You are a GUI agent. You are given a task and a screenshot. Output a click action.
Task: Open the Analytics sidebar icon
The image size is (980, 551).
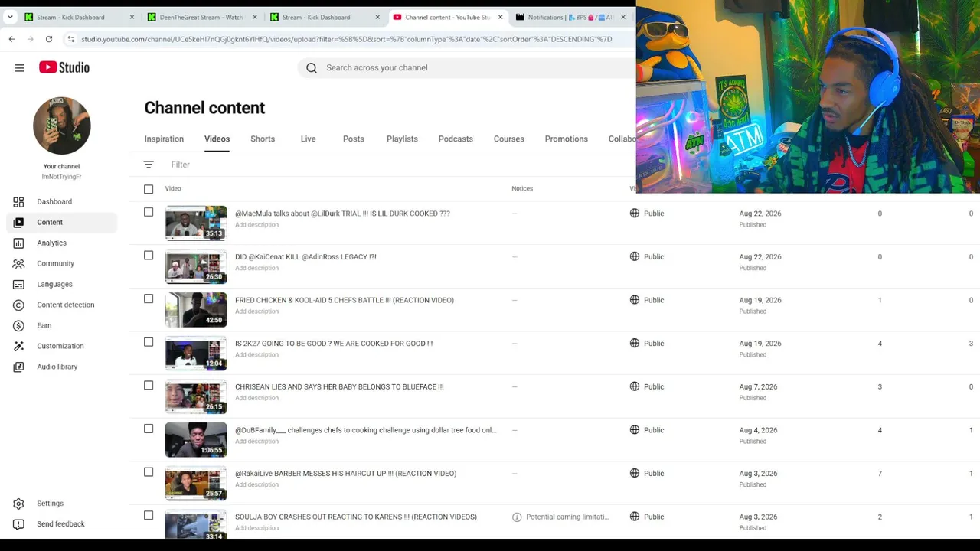(18, 243)
